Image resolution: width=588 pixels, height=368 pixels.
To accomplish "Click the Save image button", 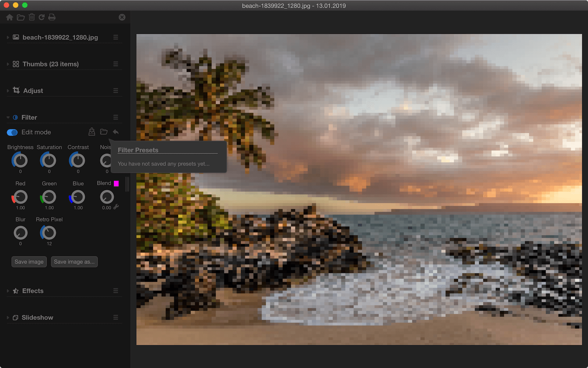I will [29, 262].
